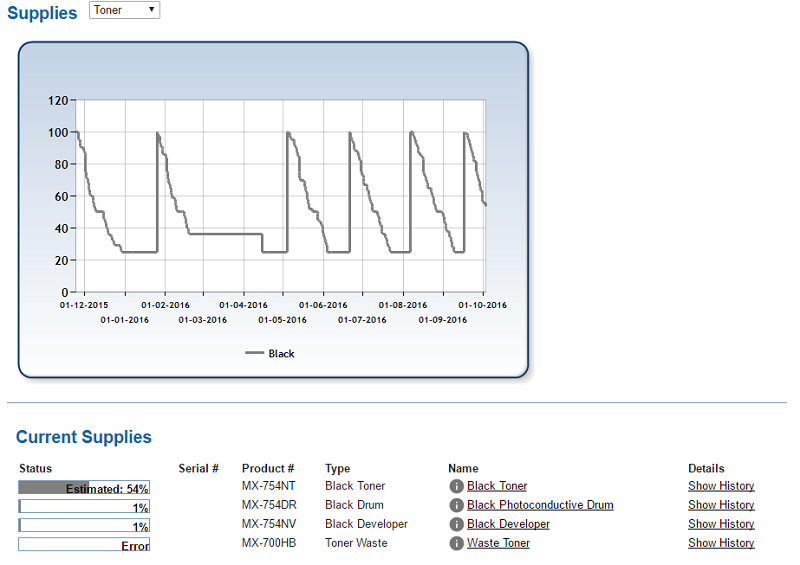Click the Black Developer 1% status bar
The width and height of the screenshot is (800, 565).
84,525
